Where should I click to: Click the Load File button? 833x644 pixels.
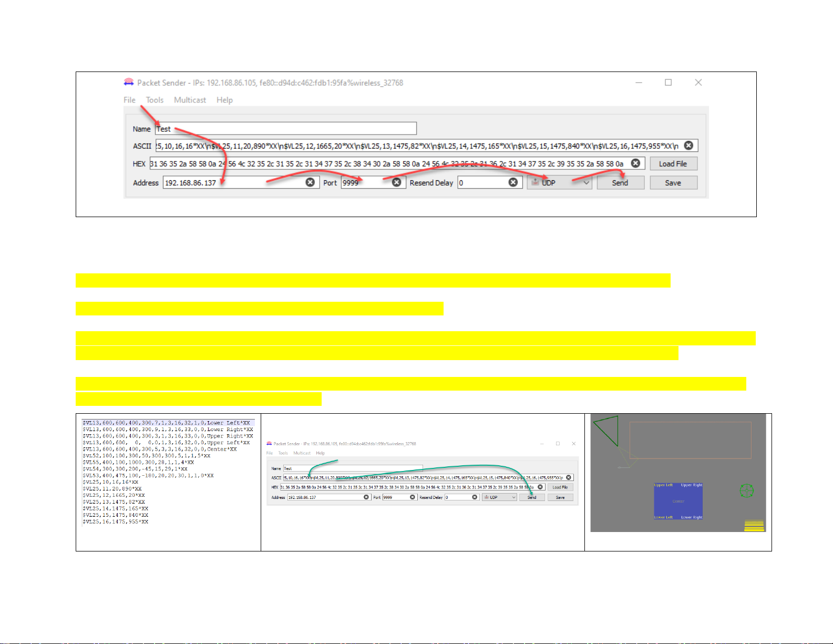tap(673, 163)
